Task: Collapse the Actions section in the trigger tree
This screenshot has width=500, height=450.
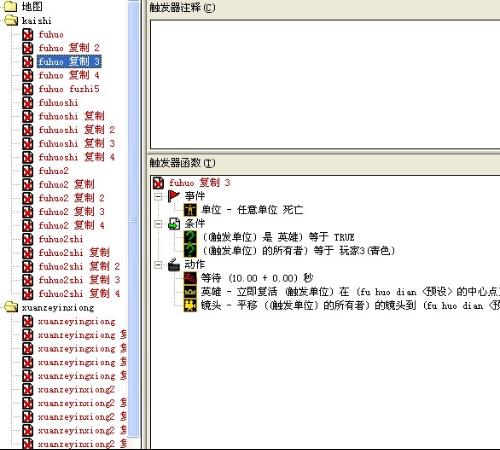Action: pos(158,265)
